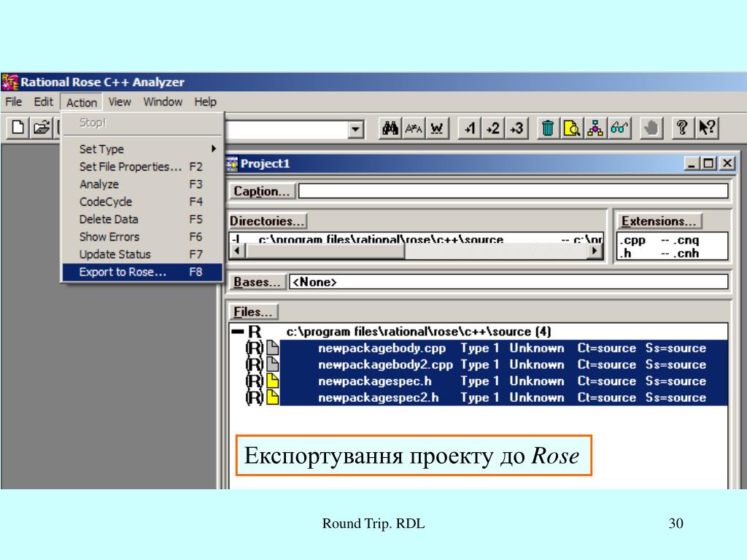Maximize the Project1 window

point(708,164)
